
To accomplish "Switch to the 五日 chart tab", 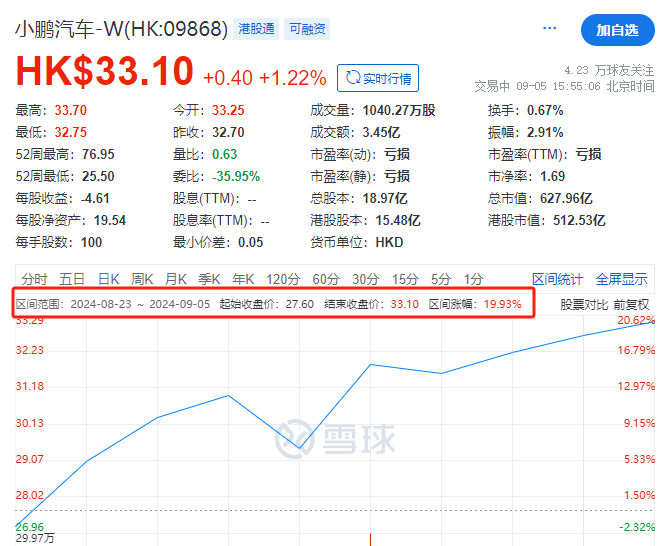I will (72, 279).
